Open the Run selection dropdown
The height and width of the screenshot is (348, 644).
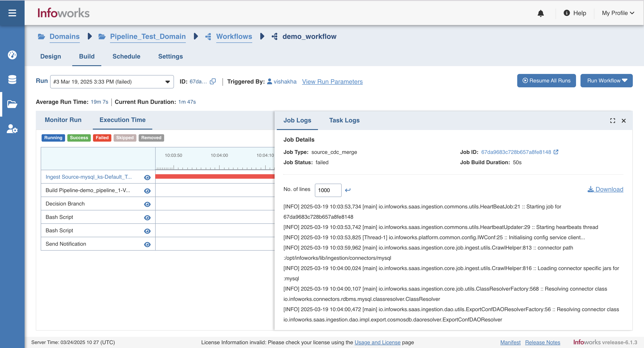112,82
